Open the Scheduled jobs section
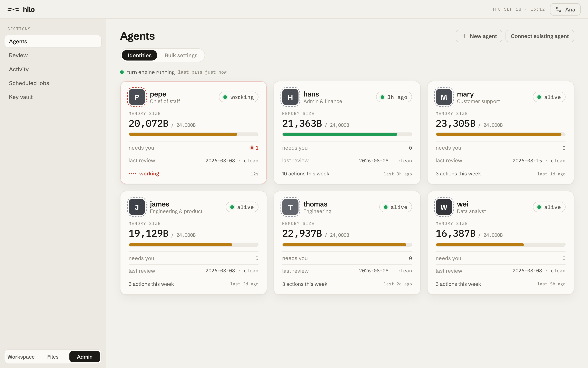Viewport: 588px width, 368px height. tap(53, 83)
